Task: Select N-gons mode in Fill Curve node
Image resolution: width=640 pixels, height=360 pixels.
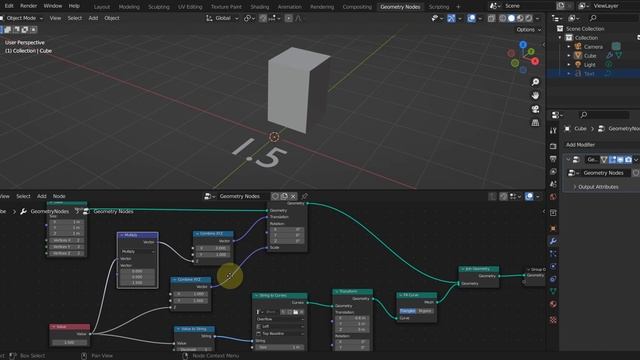Action: [x=425, y=311]
